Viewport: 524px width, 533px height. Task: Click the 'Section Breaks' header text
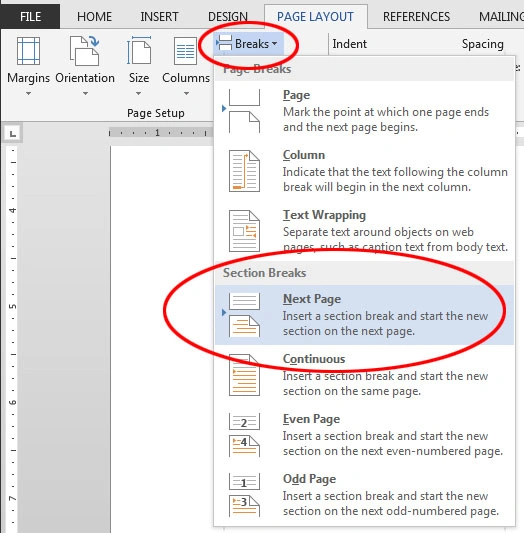coord(264,273)
